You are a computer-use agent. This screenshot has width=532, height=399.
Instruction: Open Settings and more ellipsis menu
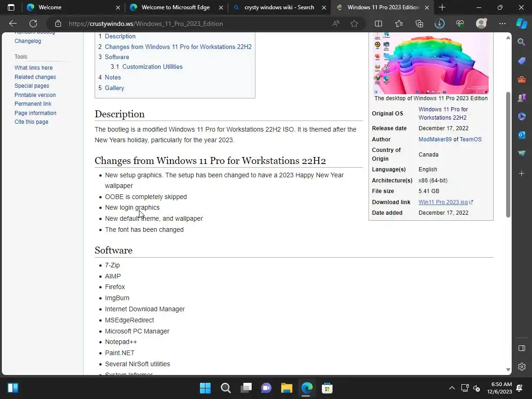(x=502, y=24)
